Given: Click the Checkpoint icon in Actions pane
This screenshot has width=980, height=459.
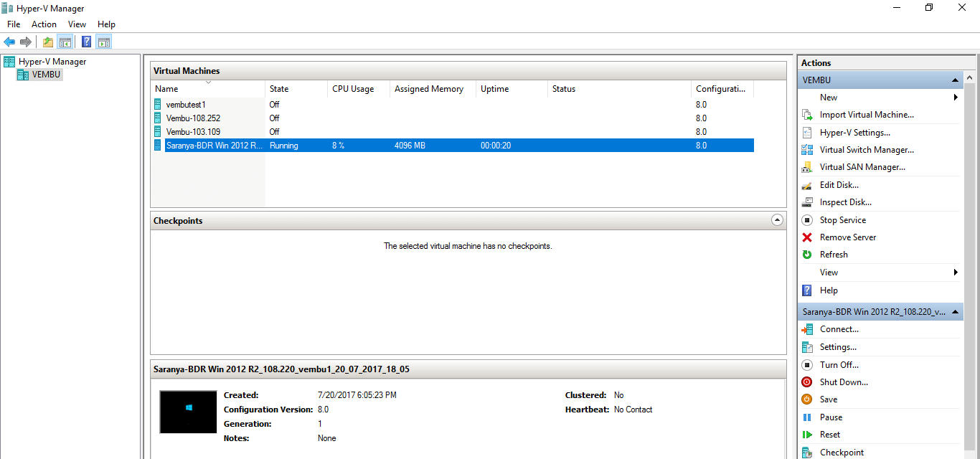Looking at the screenshot, I should [806, 453].
